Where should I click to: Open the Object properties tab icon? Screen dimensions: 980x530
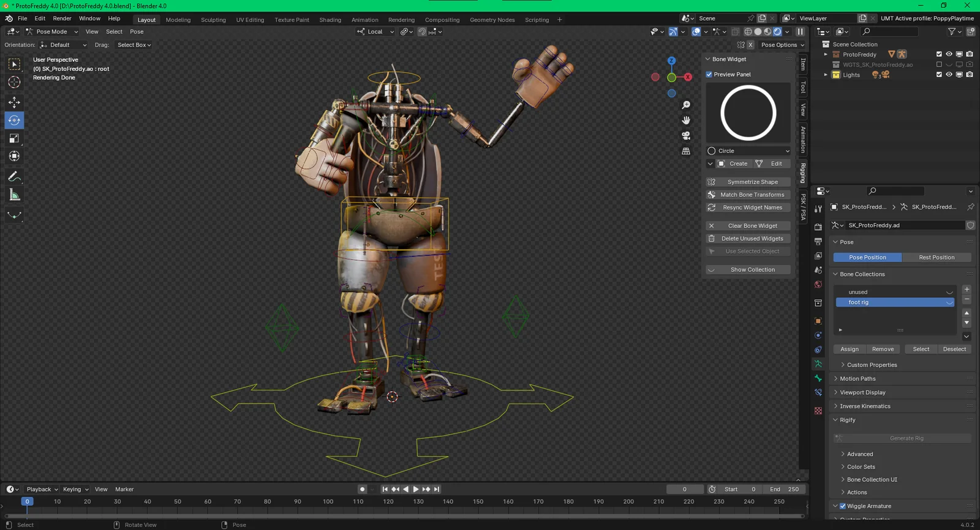[x=818, y=321]
